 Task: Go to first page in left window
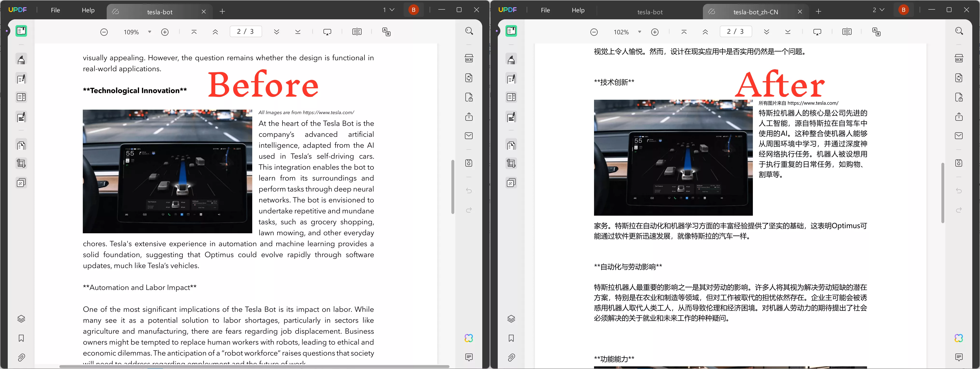(x=194, y=32)
